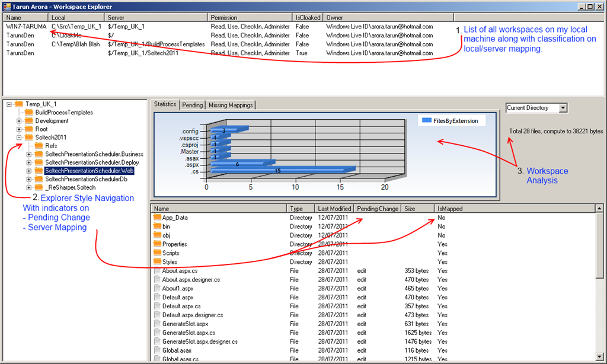The width and height of the screenshot is (607, 364).
Task: Sort workspaces by Name column header
Action: pyautogui.click(x=25, y=17)
